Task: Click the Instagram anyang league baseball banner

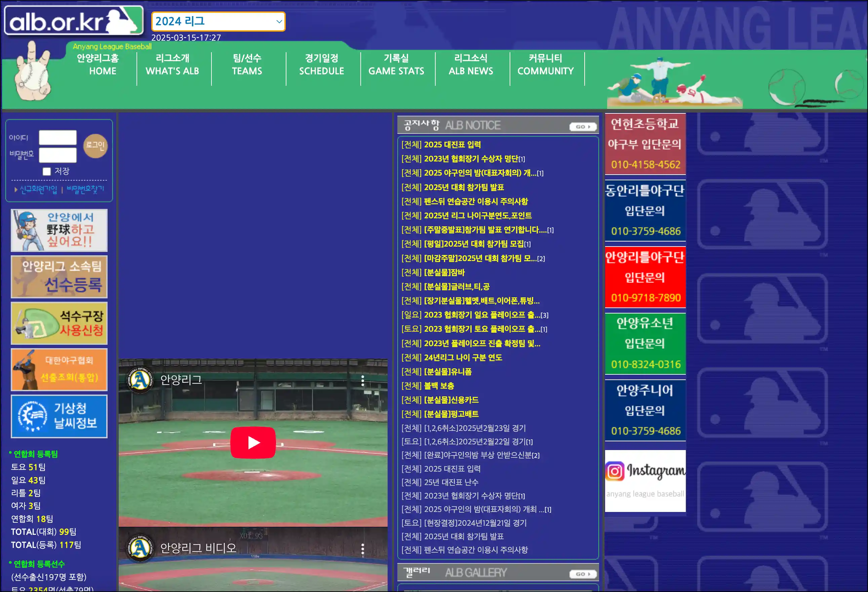Action: [x=645, y=480]
